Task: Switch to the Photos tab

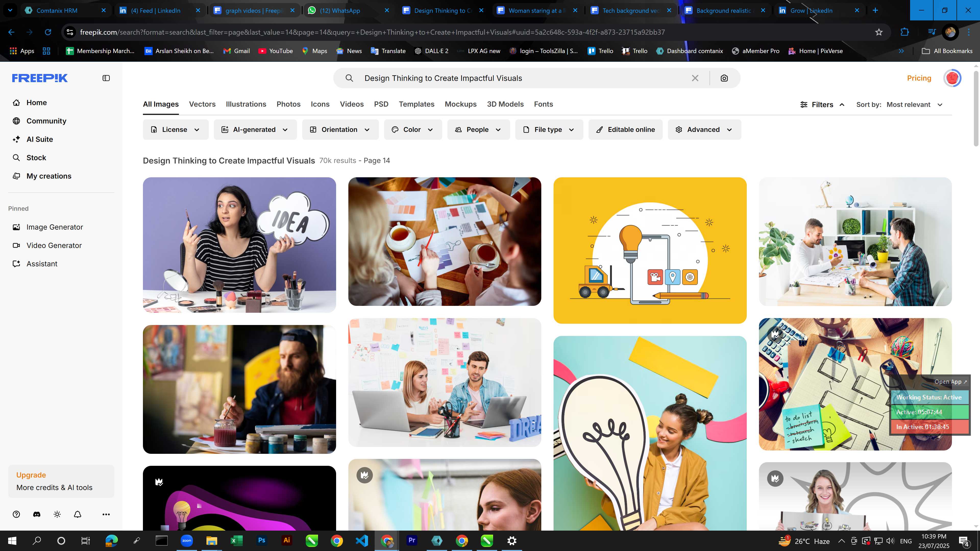Action: [288, 104]
